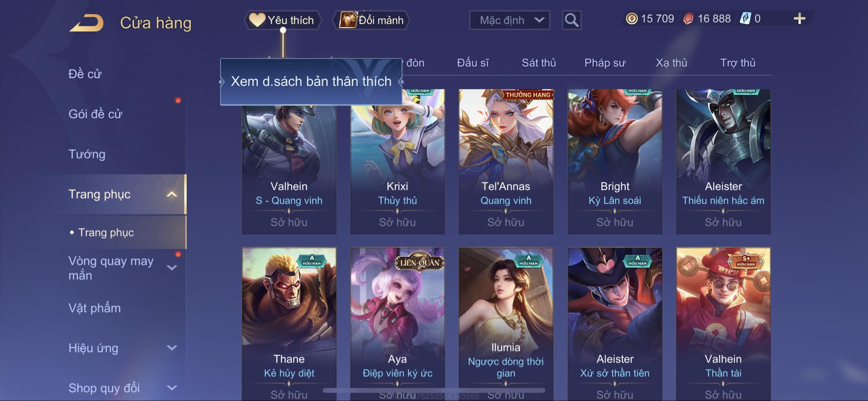Switch to the Pháp sư tab

coord(605,63)
